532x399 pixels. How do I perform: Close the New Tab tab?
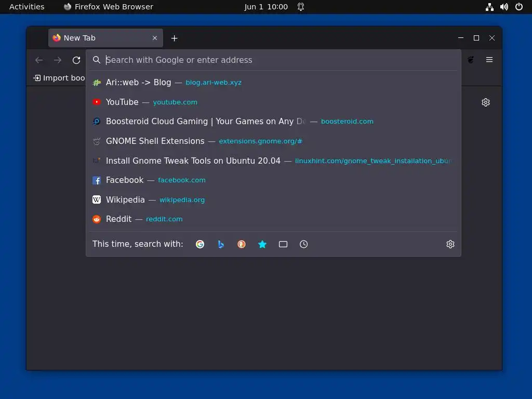155,38
